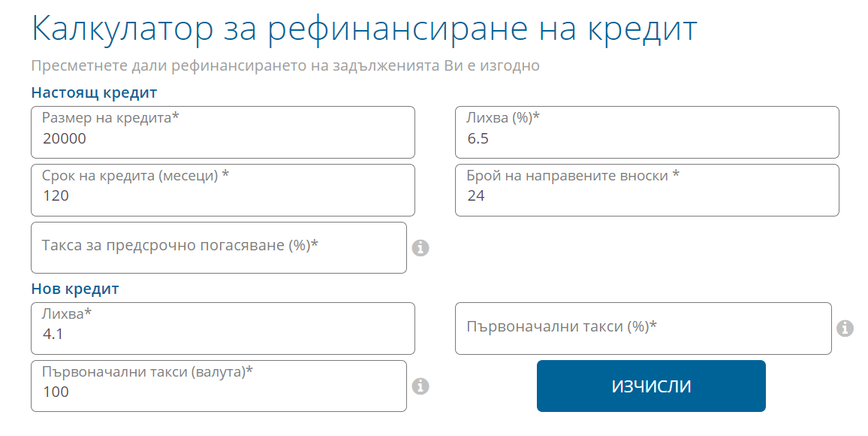Click the refinancing calculator page title
Image resolution: width=868 pixels, height=436 pixels.
pyautogui.click(x=363, y=28)
